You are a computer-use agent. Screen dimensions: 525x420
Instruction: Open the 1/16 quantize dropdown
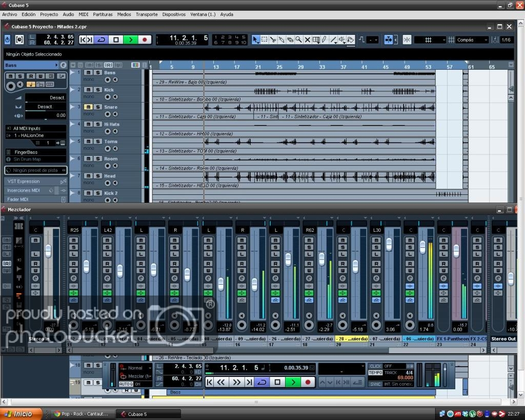click(506, 40)
